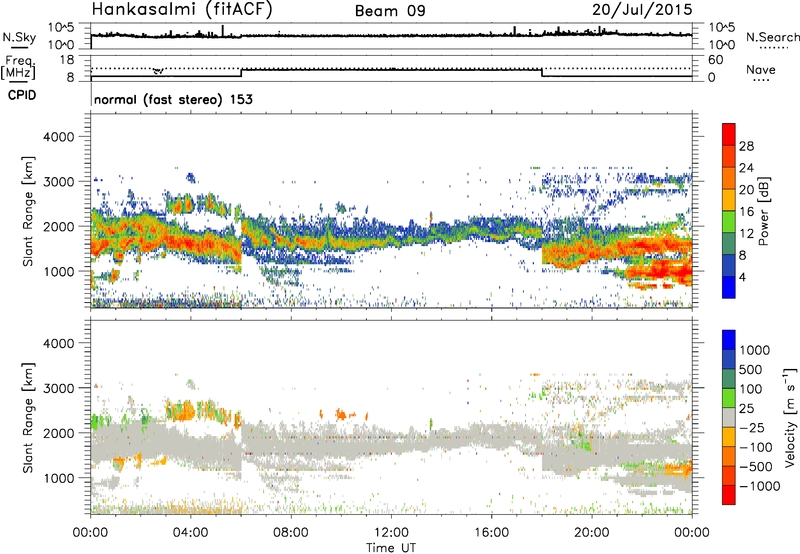
Task: Click the orange velocity patch near 04:00
Action: pyautogui.click(x=183, y=411)
